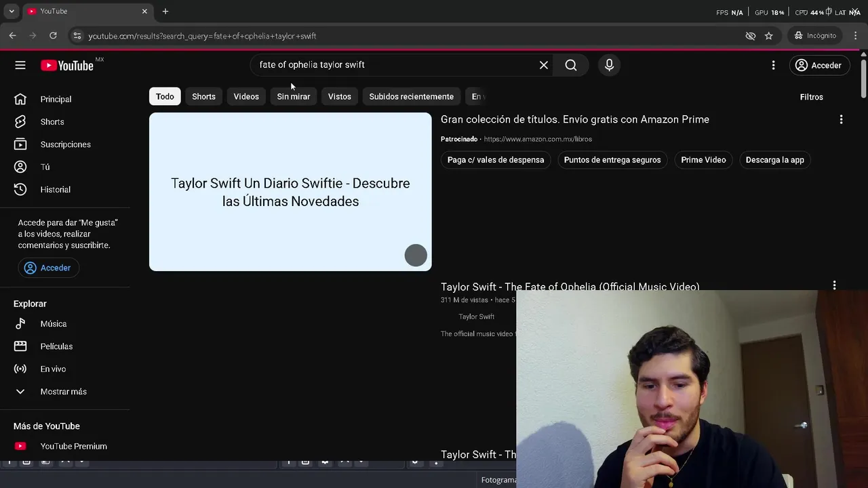868x488 pixels.
Task: Select the Sin mirar filter chip
Action: point(293,96)
